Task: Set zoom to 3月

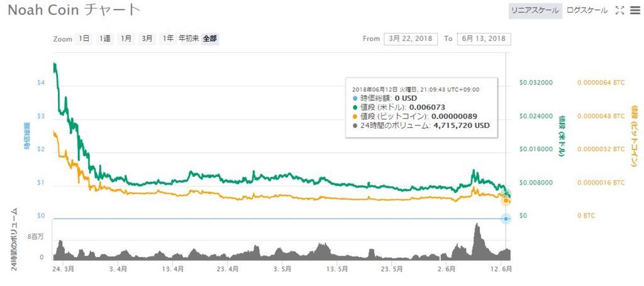Action: [147, 38]
